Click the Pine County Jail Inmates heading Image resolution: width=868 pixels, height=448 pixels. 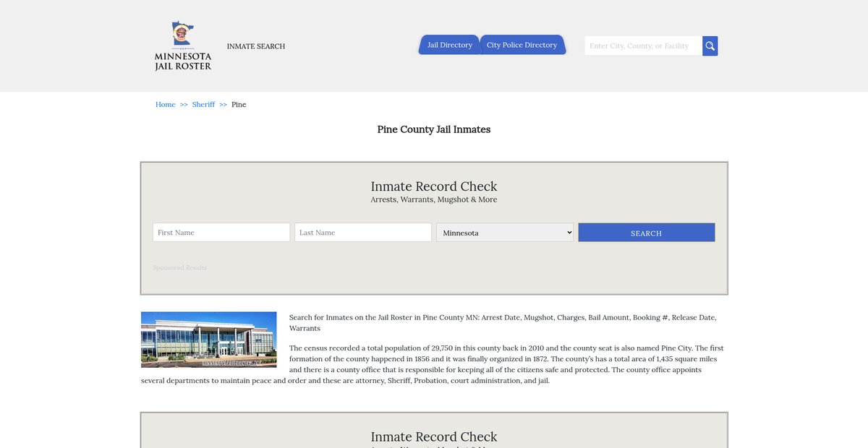[434, 129]
